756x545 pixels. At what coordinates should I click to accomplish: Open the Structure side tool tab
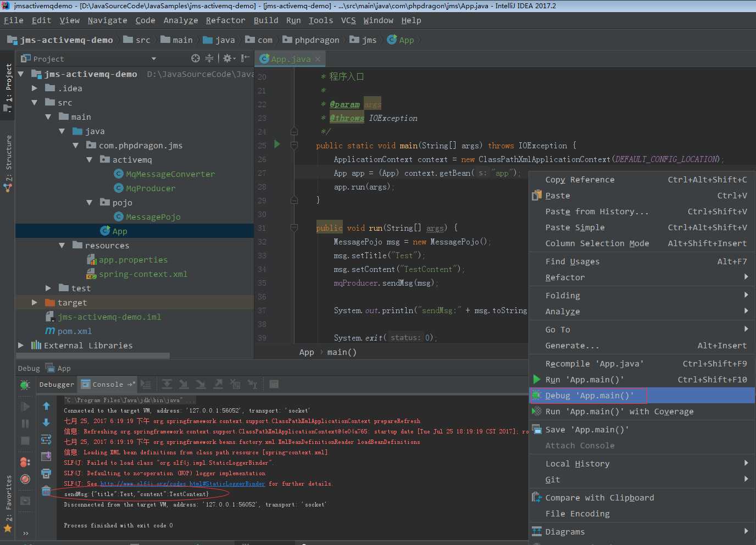coord(8,163)
